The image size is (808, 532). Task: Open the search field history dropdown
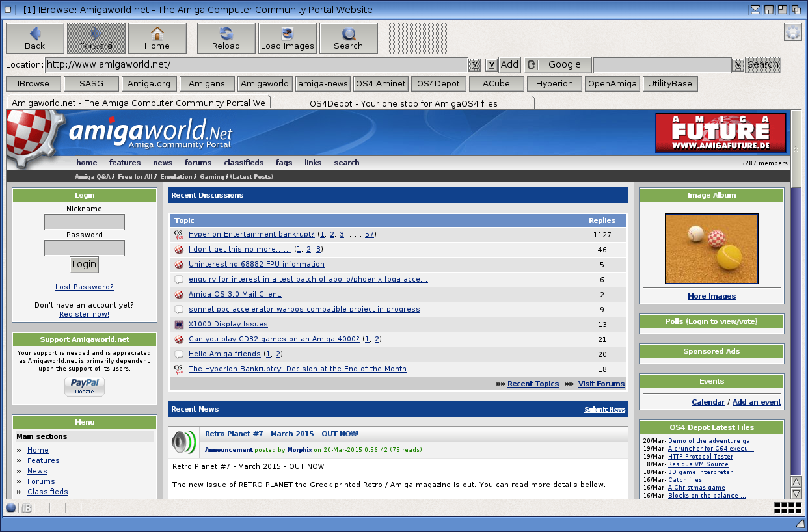pyautogui.click(x=738, y=65)
